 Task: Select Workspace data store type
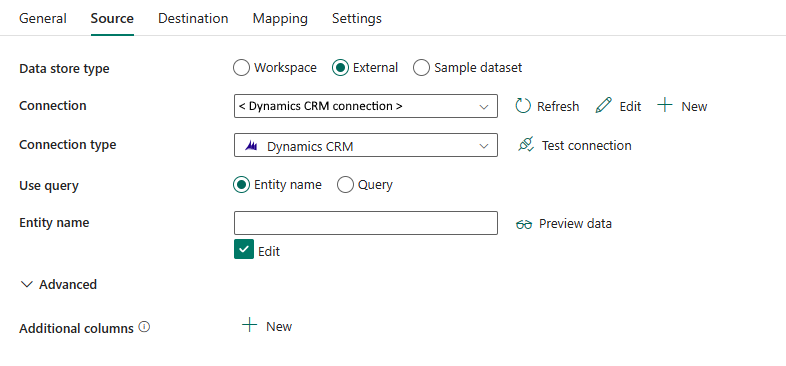tap(241, 68)
